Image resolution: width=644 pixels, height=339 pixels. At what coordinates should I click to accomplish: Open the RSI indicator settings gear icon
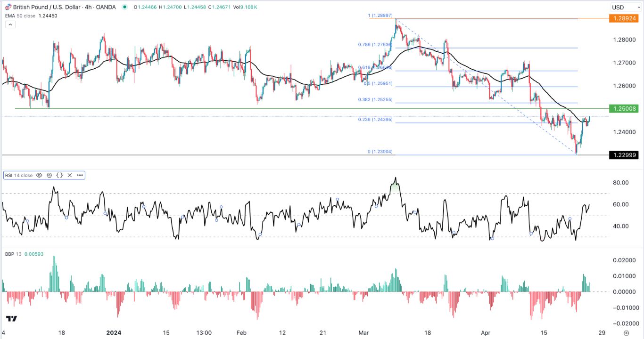[x=49, y=175]
